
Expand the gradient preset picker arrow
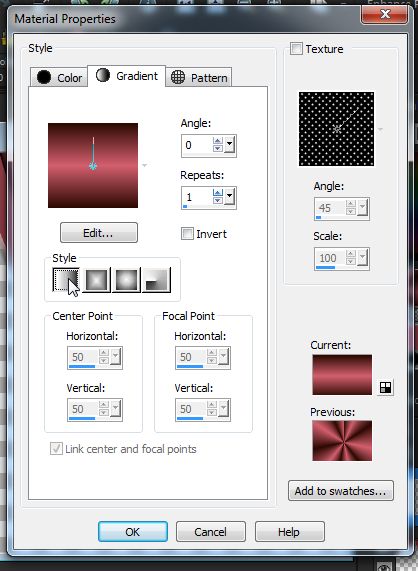(x=144, y=165)
